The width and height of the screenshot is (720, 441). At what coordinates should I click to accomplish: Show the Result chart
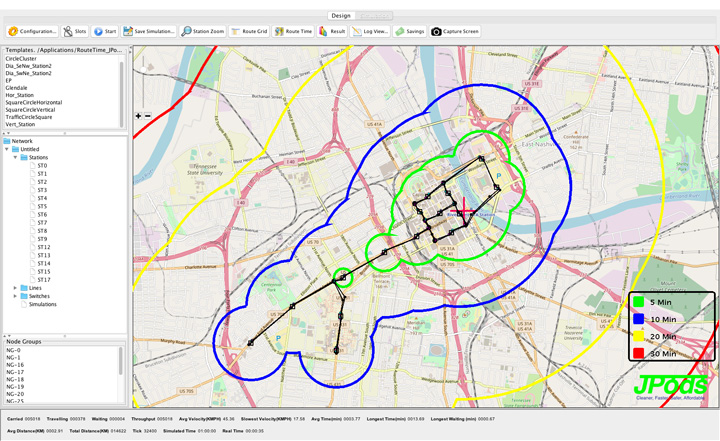pos(332,32)
